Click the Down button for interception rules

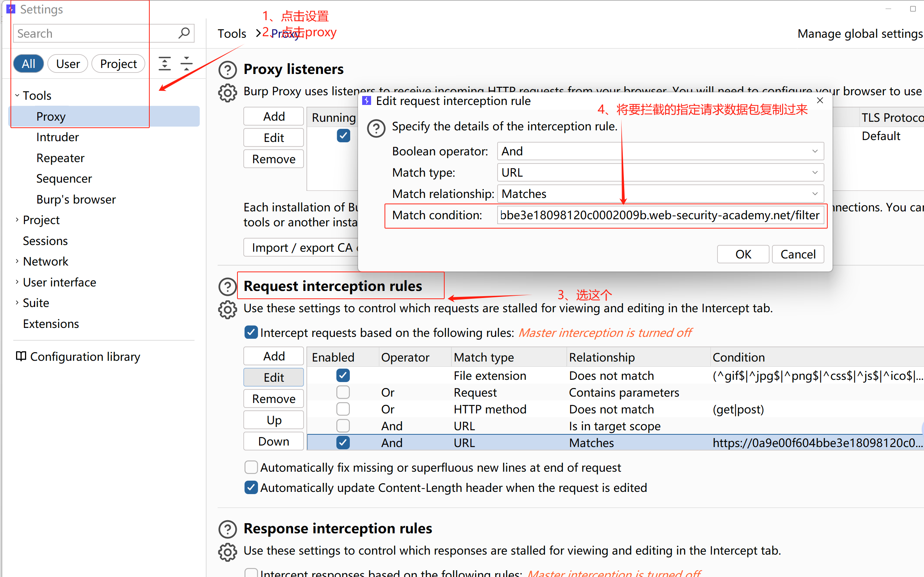click(x=274, y=441)
